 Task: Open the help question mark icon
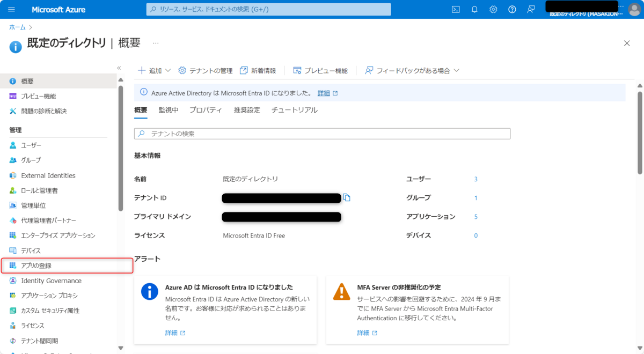[x=512, y=10]
